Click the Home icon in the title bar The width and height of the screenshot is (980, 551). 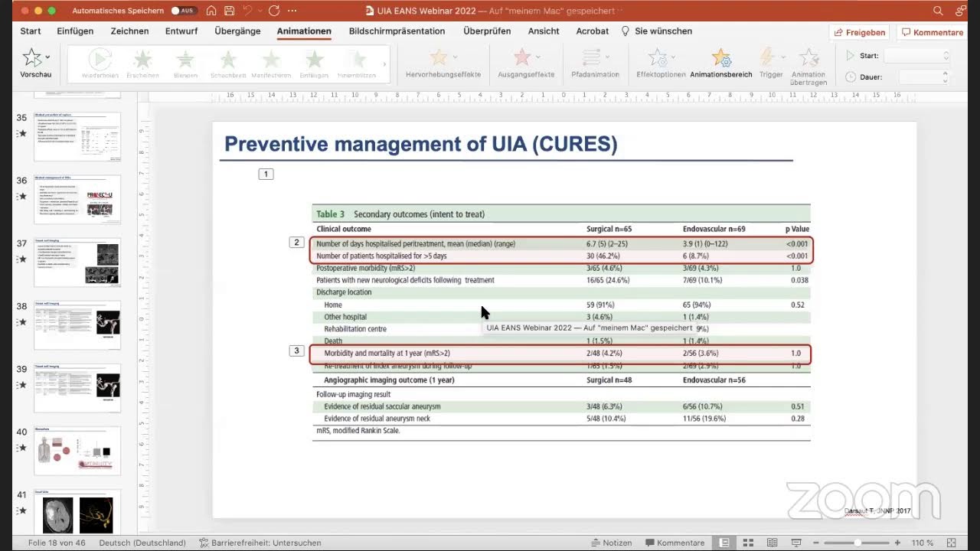coord(211,11)
